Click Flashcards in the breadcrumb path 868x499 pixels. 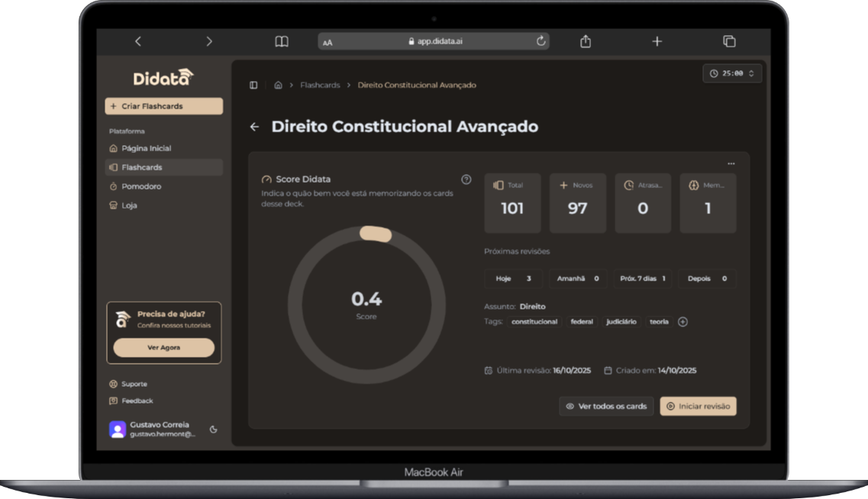[x=320, y=86]
